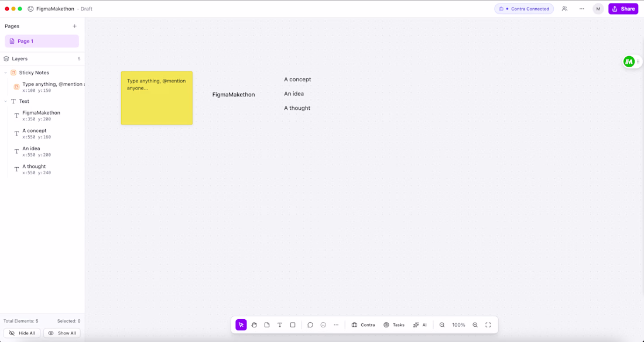Viewport: 644px width, 342px height.
Task: Click the Layers panel header icon
Action: 6,58
